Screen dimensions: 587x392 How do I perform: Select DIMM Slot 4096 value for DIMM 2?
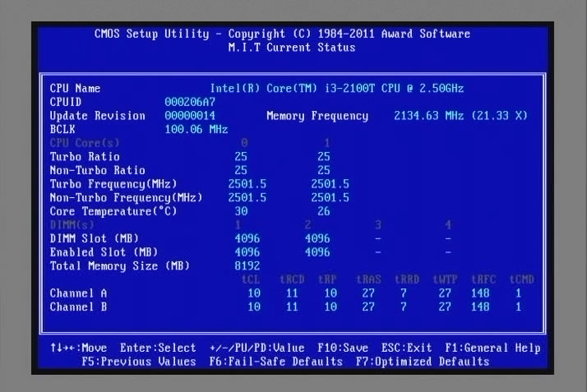(317, 238)
